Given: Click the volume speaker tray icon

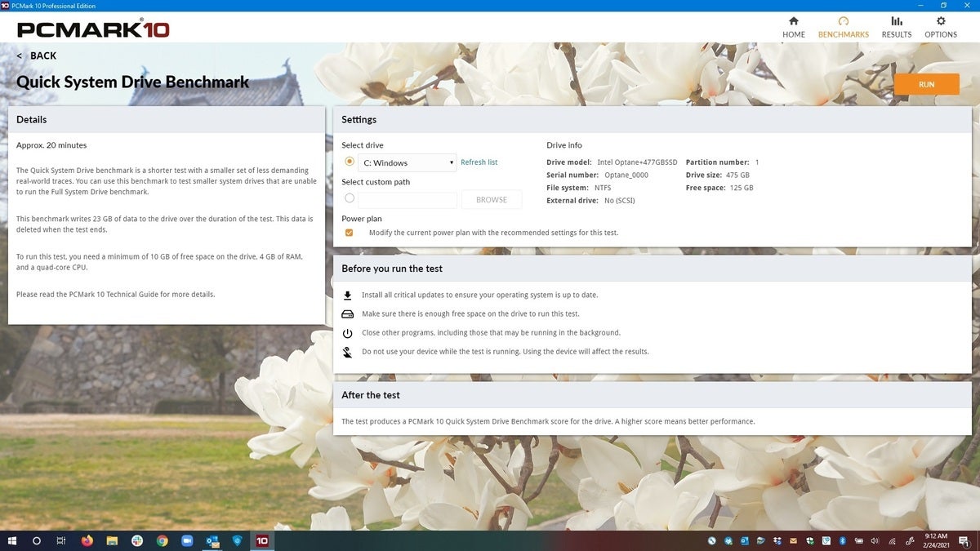Looking at the screenshot, I should click(875, 540).
